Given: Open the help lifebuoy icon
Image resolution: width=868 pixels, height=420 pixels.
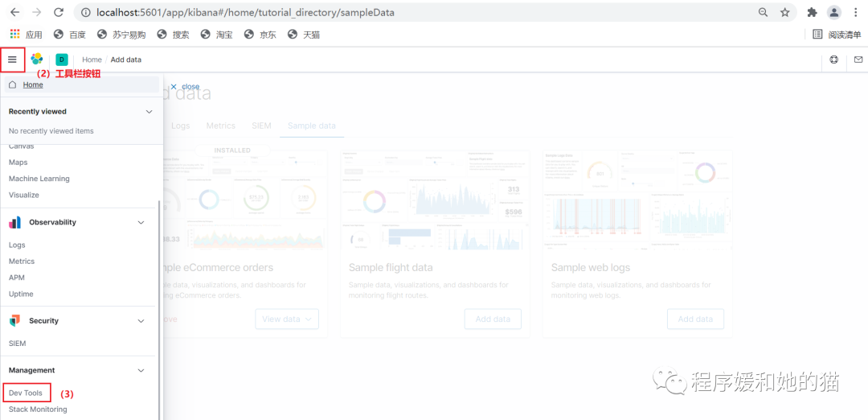Looking at the screenshot, I should pos(833,60).
